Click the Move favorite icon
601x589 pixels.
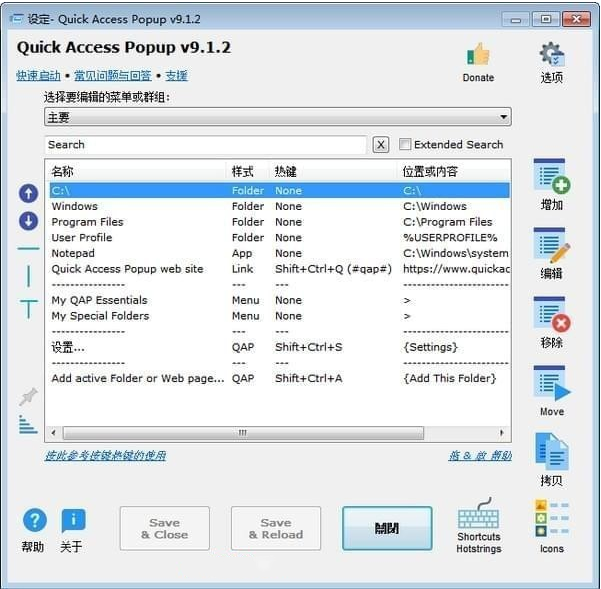[552, 383]
